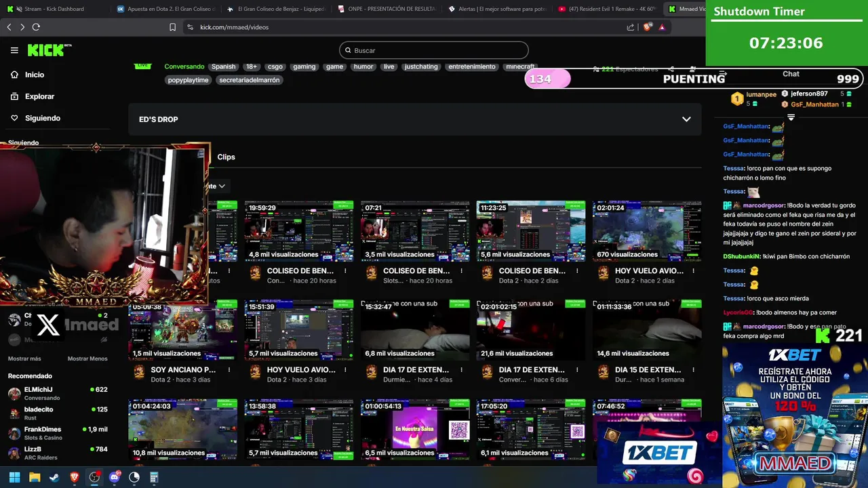868x488 pixels.
Task: Open Steam from taskbar
Action: tap(54, 477)
